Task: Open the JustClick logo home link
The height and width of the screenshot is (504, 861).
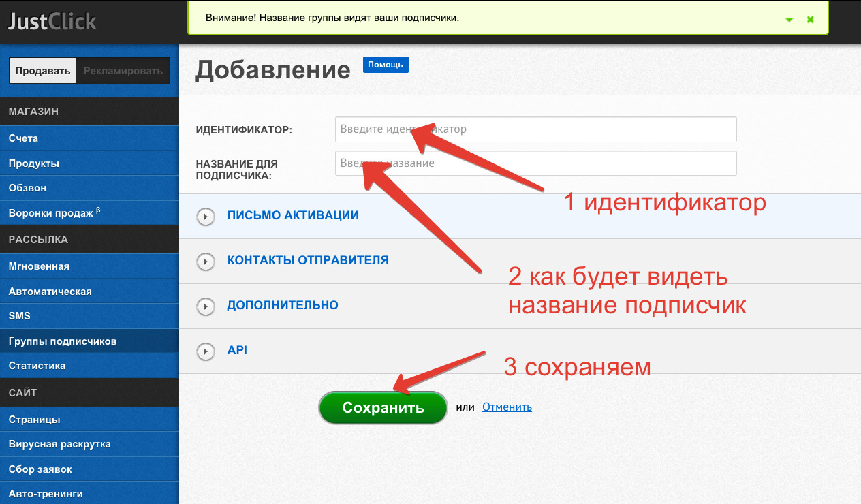Action: click(x=52, y=20)
